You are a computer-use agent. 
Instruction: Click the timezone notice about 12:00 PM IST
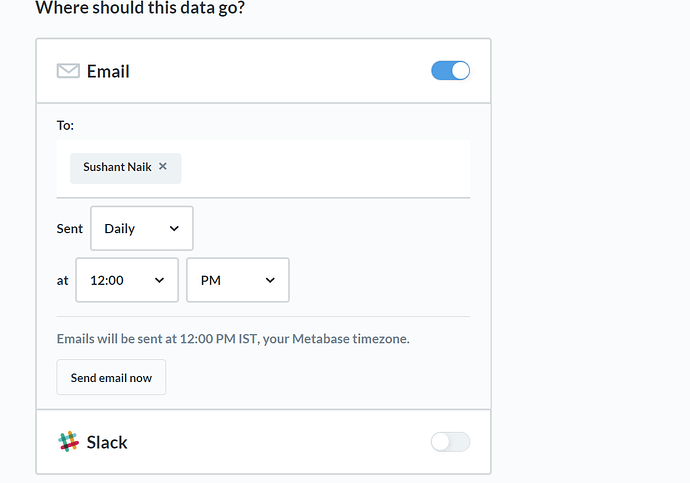[x=233, y=339]
